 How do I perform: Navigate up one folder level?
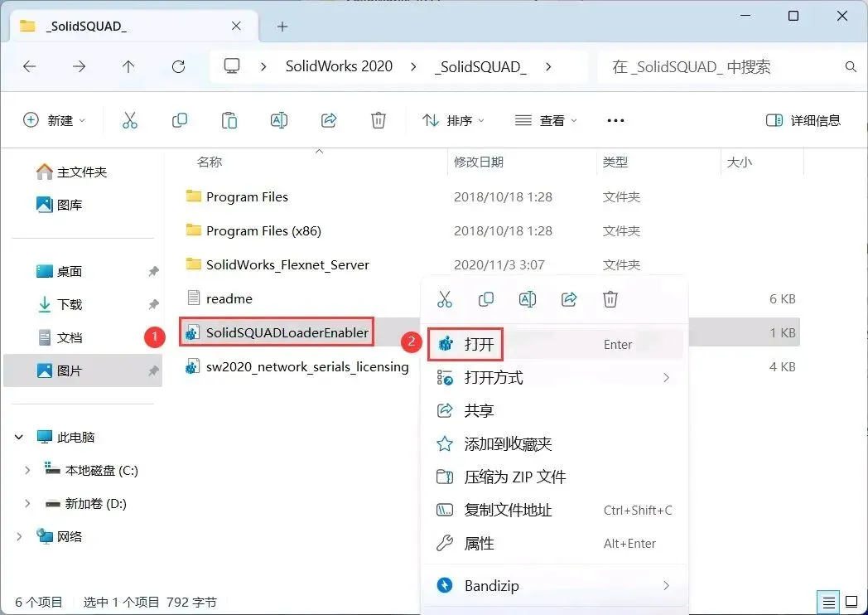tap(128, 67)
